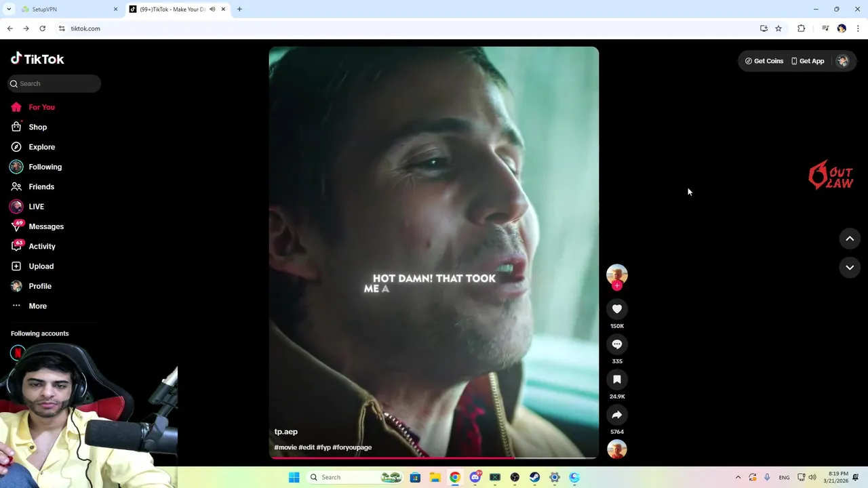Image resolution: width=868 pixels, height=488 pixels.
Task: Bookmark this page with star icon
Action: coord(778,28)
